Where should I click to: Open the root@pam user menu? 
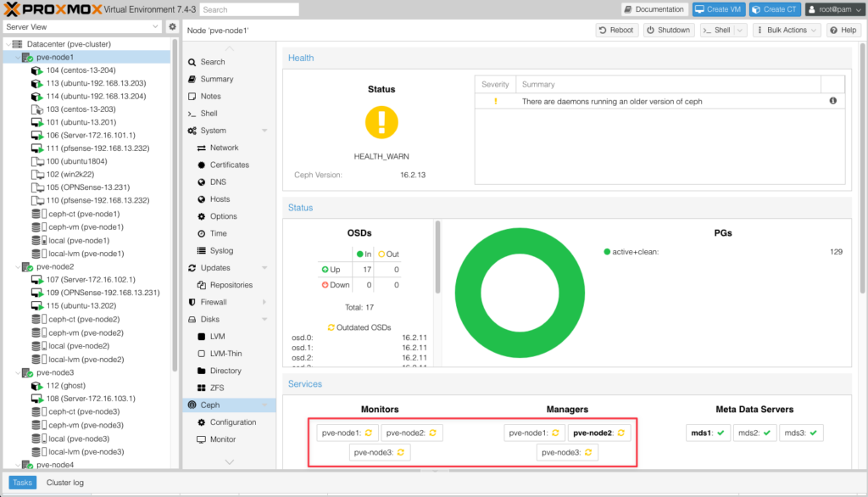coord(835,9)
